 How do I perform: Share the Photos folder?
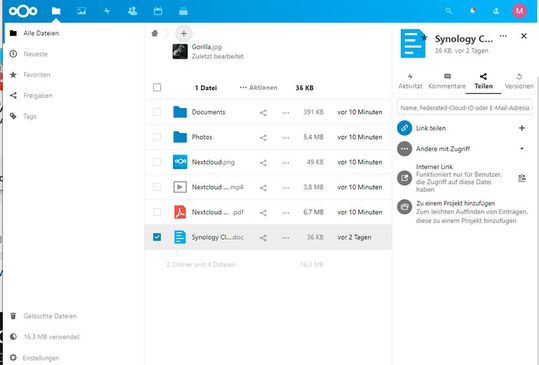tap(263, 137)
